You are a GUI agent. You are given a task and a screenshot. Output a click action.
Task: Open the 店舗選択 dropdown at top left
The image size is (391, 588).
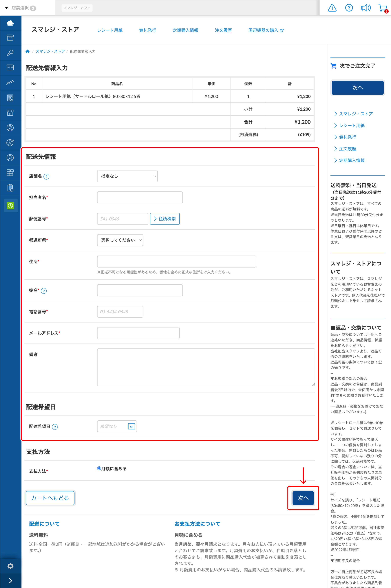[x=20, y=8]
